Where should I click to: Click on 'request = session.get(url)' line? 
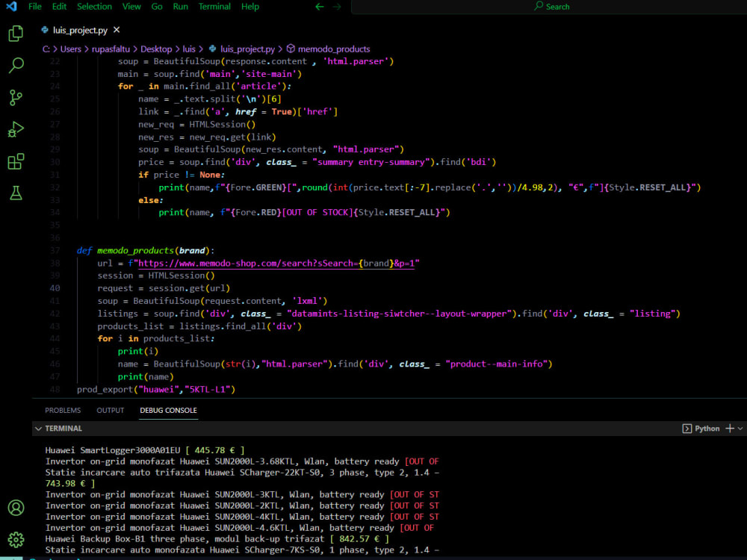pos(164,288)
